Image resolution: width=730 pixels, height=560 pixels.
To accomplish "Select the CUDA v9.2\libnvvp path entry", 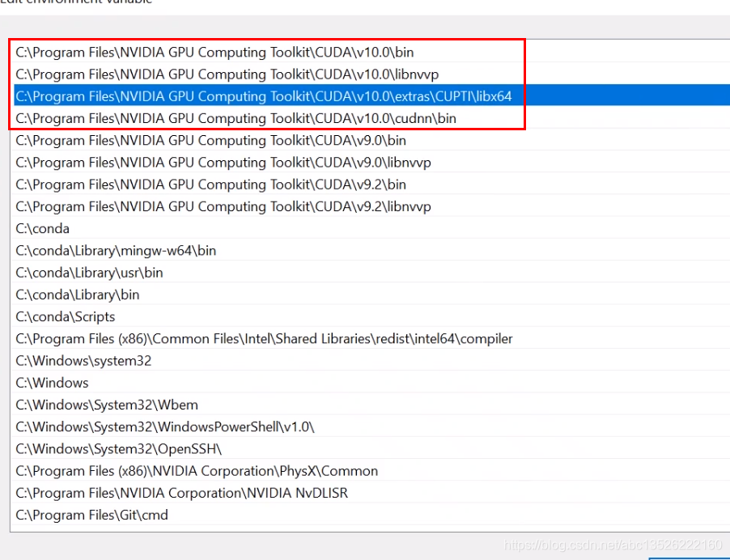I will (371, 206).
